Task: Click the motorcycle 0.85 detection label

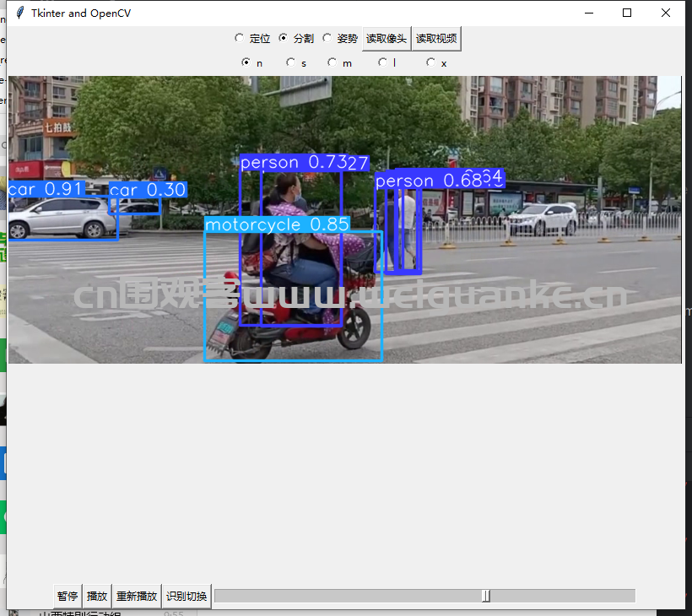Action: pyautogui.click(x=277, y=224)
